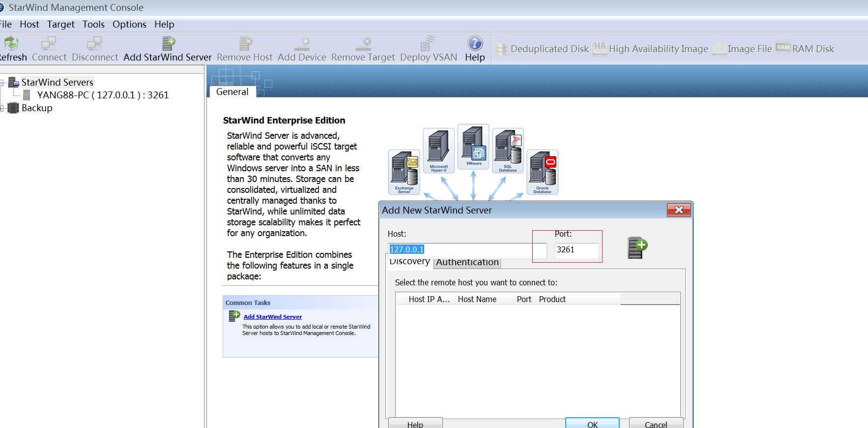This screenshot has width=868, height=428.
Task: Click the Microsoft Hyper-V diagram icon
Action: point(438,151)
